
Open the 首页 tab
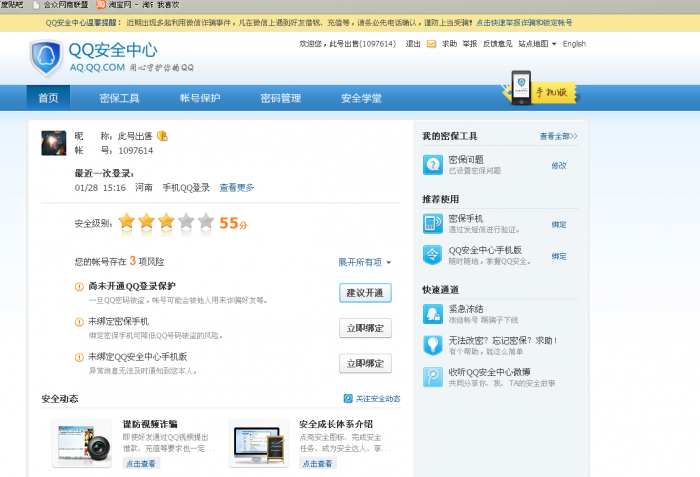[48, 98]
